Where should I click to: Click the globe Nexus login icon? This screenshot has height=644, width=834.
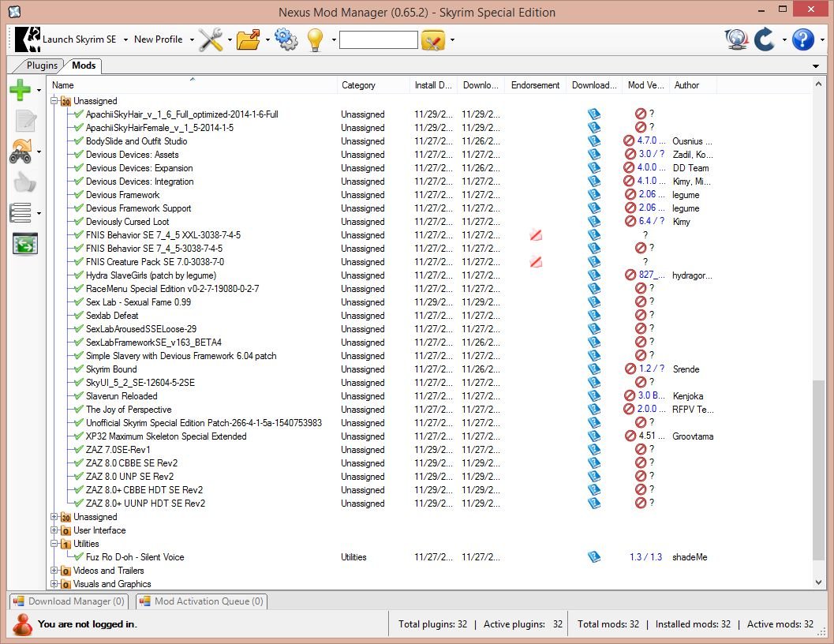click(737, 39)
